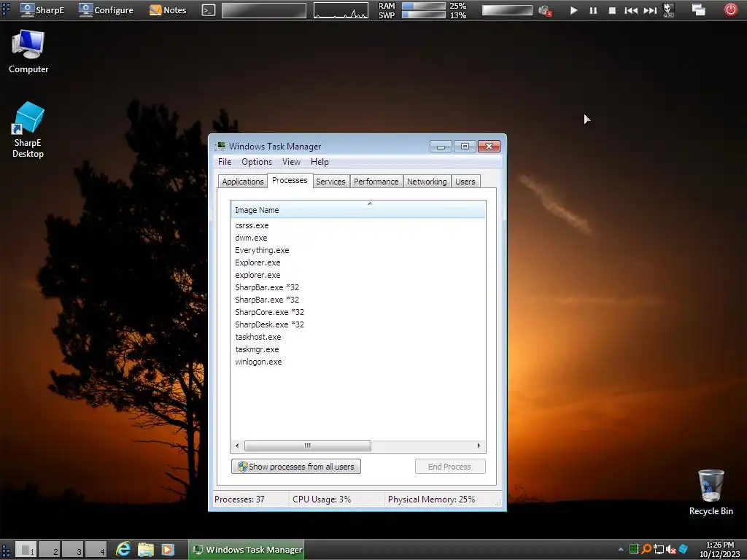Viewport: 747px width, 560px height.
Task: Switch to virtual desktop 4
Action: 96,550
